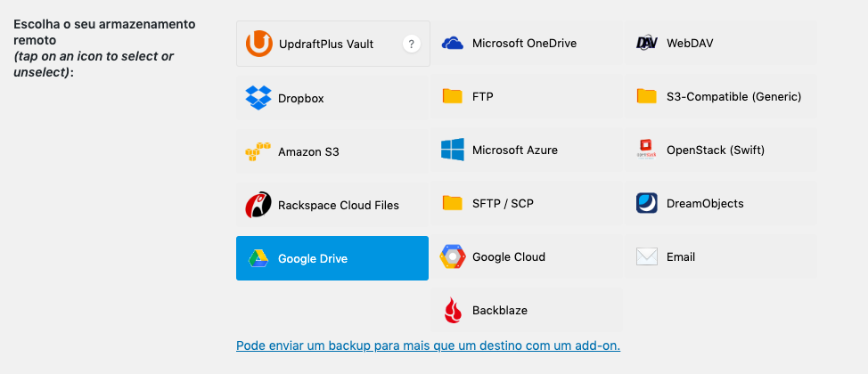
Task: Click the Google Cloud hexagon icon
Action: 452,256
